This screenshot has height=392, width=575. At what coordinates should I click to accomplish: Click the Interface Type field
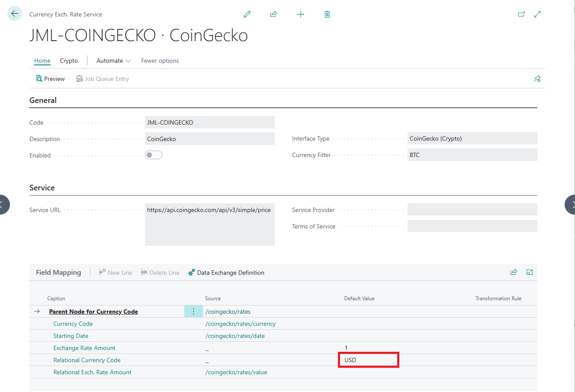472,138
